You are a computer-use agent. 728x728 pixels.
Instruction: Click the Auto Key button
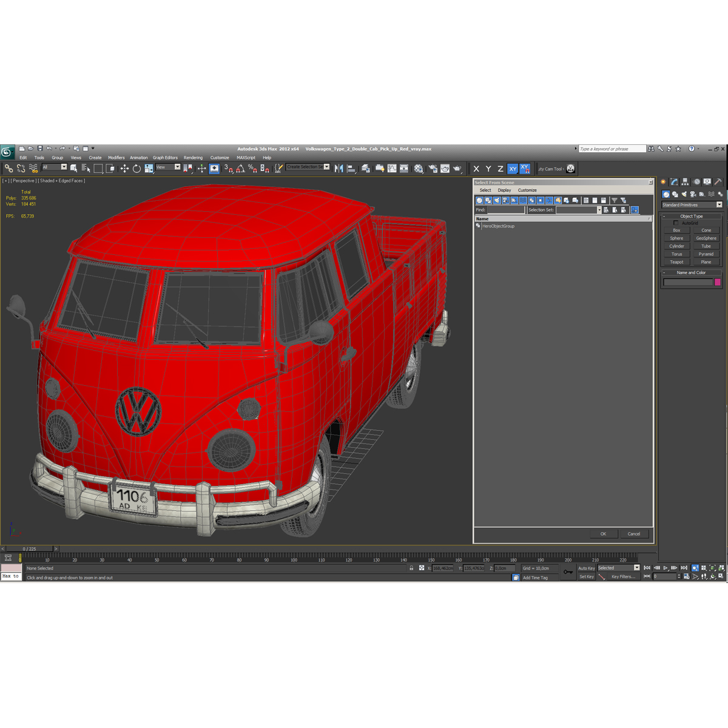587,568
